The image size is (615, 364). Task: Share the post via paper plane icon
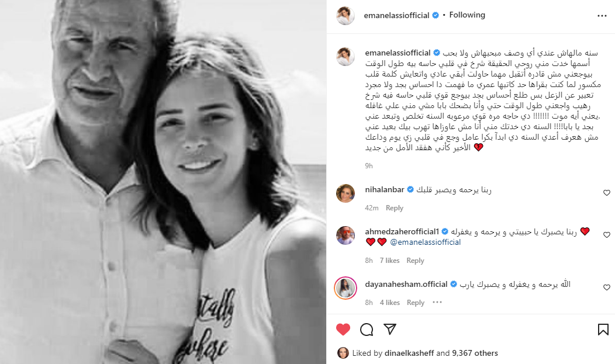coord(389,329)
